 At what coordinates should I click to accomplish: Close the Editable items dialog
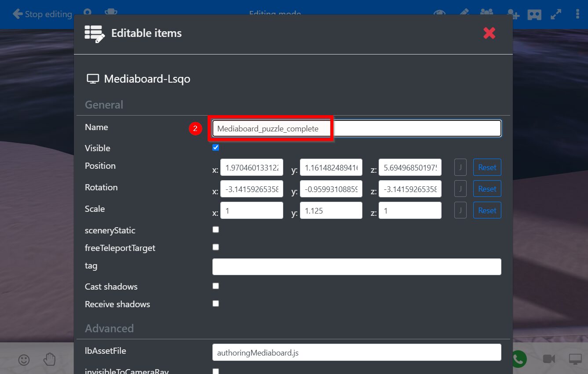[x=489, y=33]
